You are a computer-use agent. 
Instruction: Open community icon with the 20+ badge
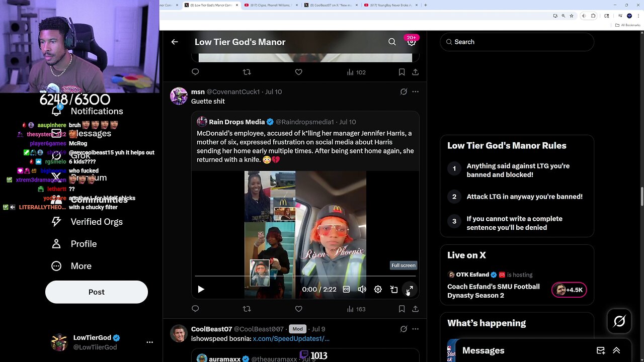coord(412,42)
